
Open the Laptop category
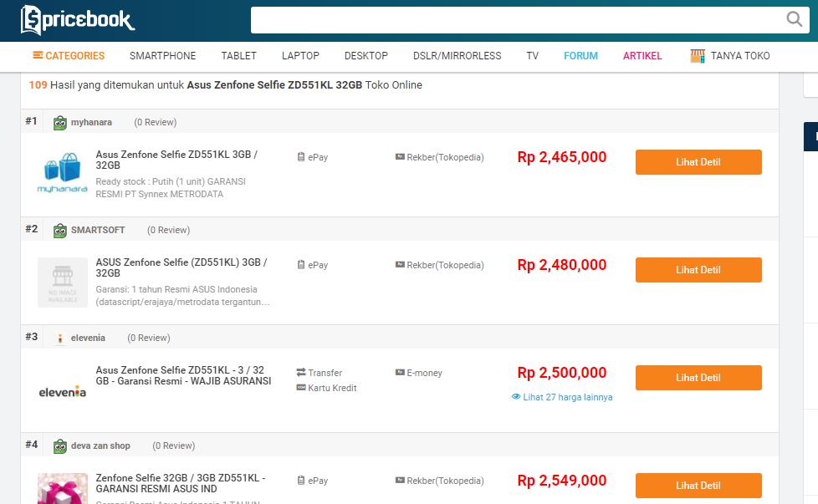pyautogui.click(x=300, y=56)
